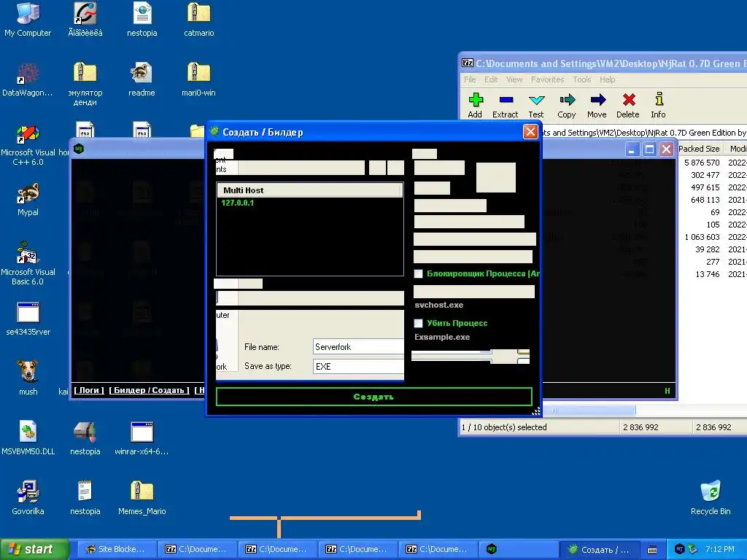The image size is (747, 560).
Task: Select DataWagon shortcut on desktop
Action: [x=27, y=79]
